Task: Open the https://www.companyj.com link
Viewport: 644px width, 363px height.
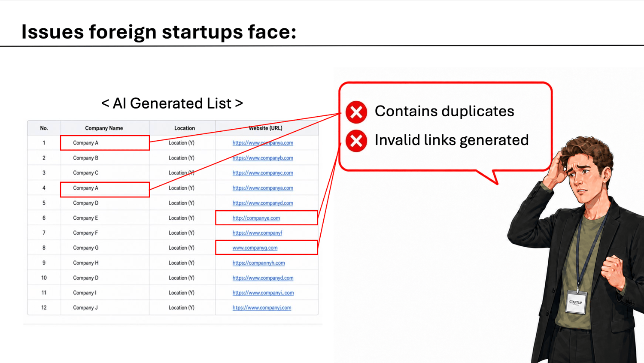Action: (x=262, y=308)
